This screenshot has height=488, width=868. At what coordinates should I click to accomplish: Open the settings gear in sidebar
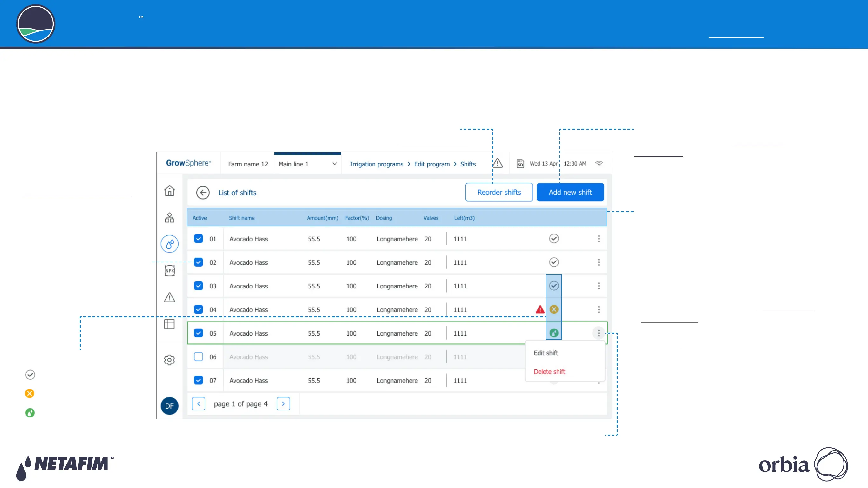pos(169,360)
